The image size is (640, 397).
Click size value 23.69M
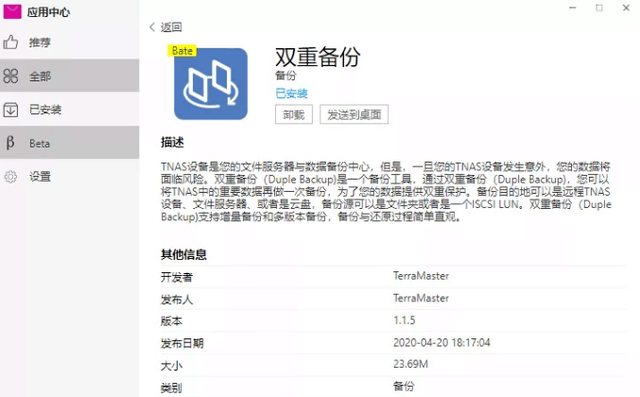411,364
